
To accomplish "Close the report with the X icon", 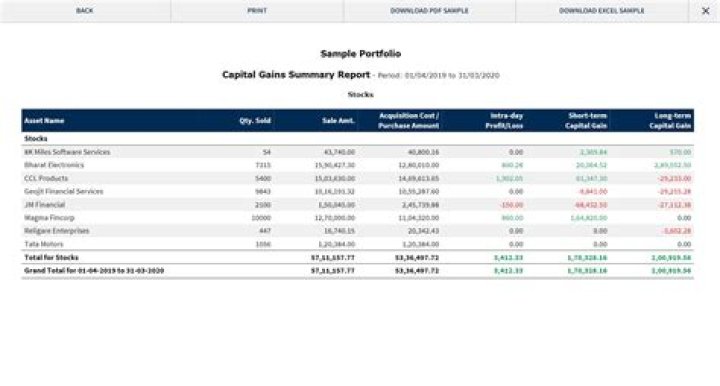I will pos(705,11).
